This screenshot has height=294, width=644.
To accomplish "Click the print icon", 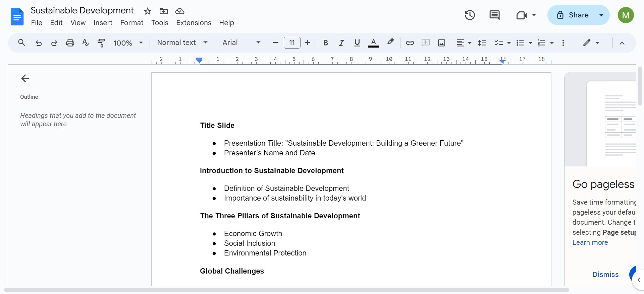I will tap(70, 43).
